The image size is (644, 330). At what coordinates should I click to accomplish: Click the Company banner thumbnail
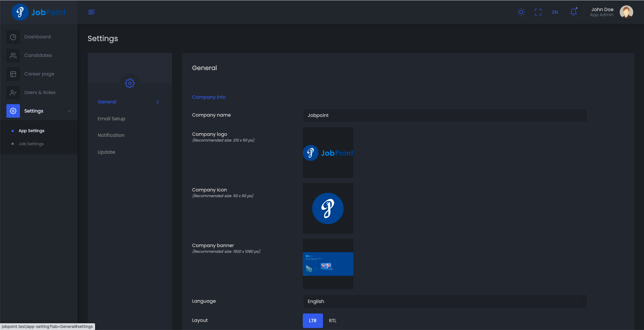(328, 264)
